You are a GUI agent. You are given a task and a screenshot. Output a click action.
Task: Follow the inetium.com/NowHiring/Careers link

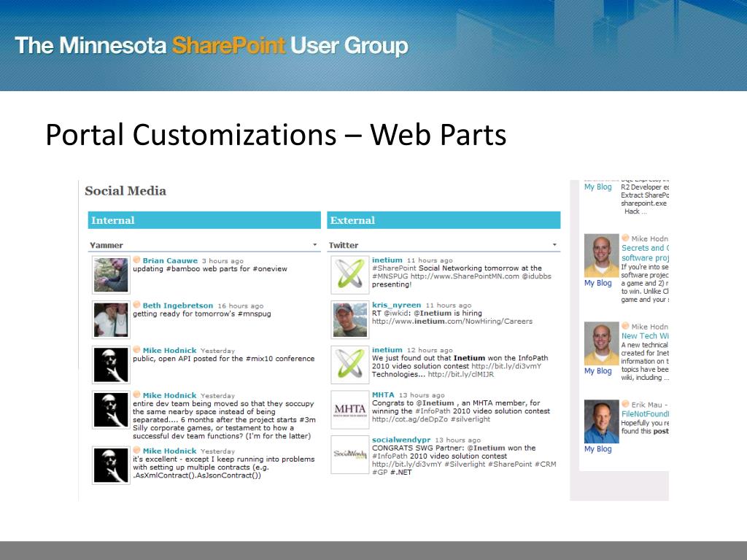(x=452, y=322)
